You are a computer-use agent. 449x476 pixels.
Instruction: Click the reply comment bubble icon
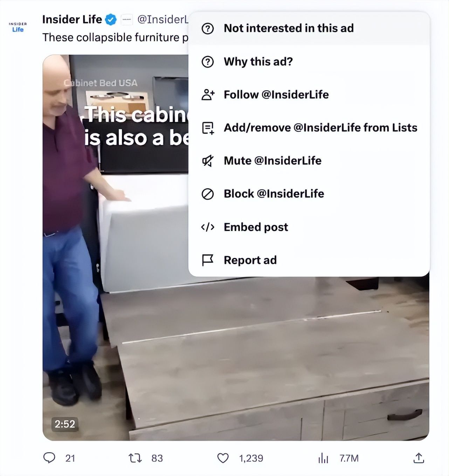tap(49, 458)
